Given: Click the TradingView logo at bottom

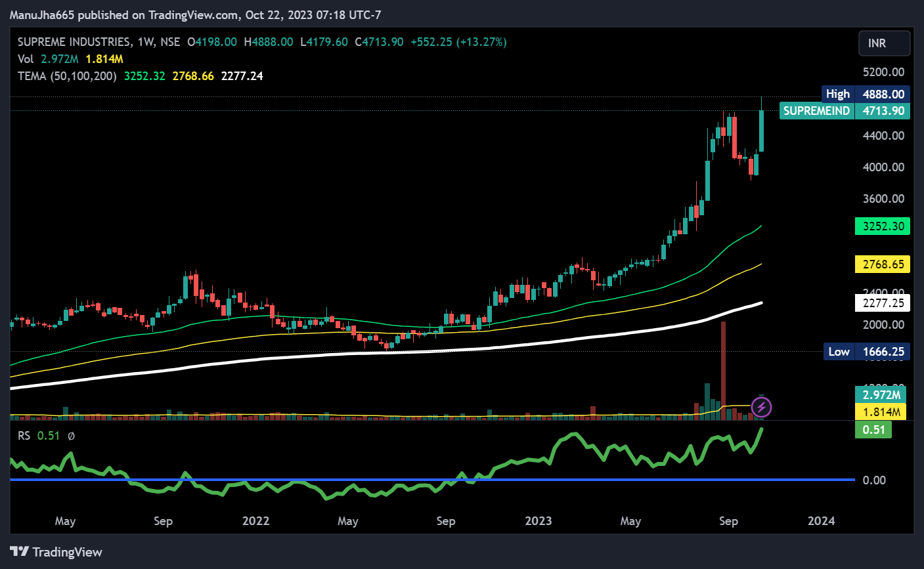Looking at the screenshot, I should tap(56, 552).
